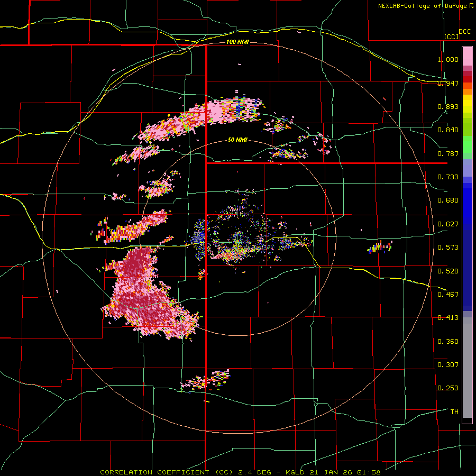Image resolution: width=476 pixels, height=476 pixels.
Task: Click the 0.360 color scale value
Action: click(x=448, y=342)
